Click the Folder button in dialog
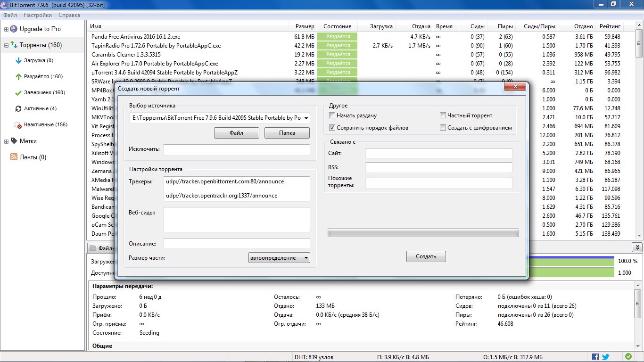Screen dimensions: 644x362 coord(287,133)
